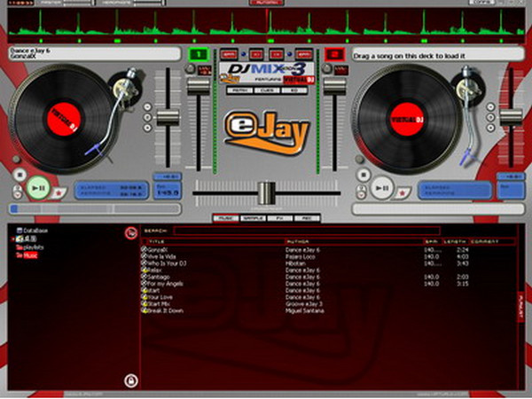This screenshot has height=399, width=532.
Task: Click the left channel volume fader
Action: pos(199,87)
